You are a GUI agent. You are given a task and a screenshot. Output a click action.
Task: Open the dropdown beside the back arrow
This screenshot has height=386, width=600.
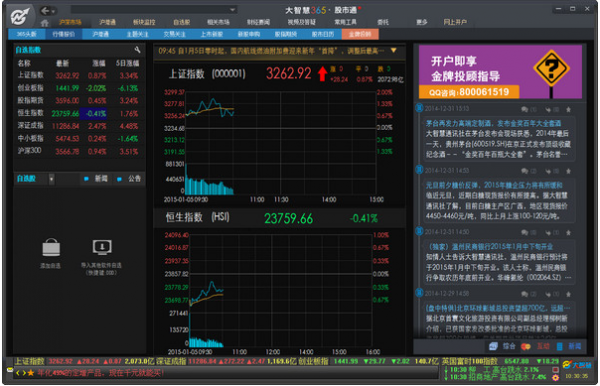(54, 11)
